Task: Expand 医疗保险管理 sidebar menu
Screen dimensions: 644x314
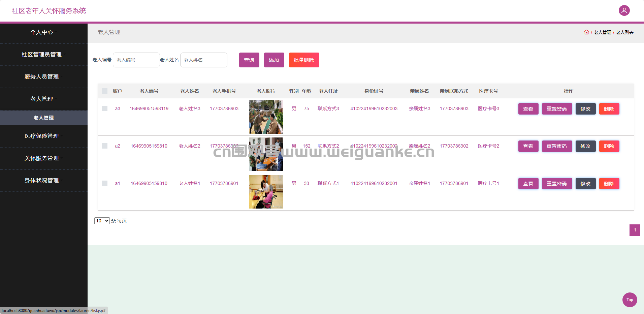Action: coord(44,136)
